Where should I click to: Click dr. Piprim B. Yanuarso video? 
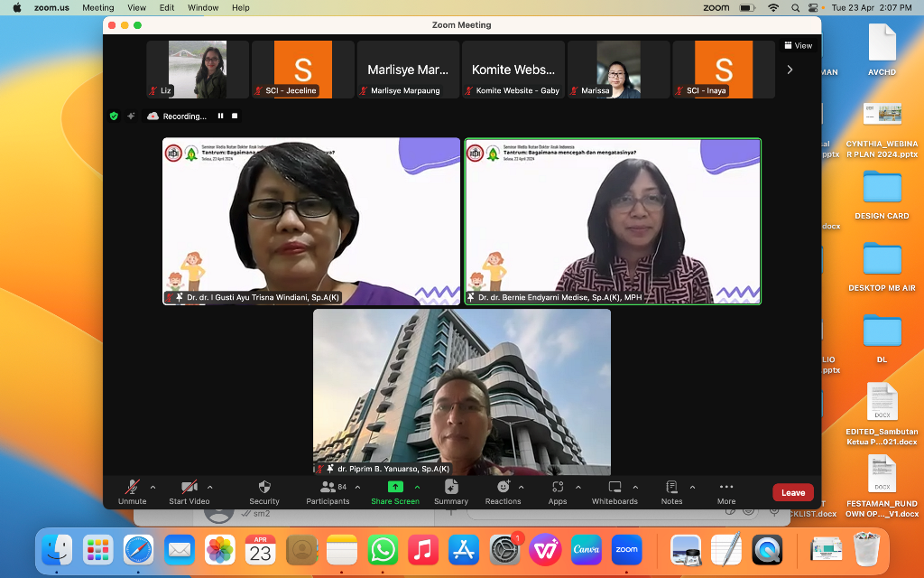(462, 392)
